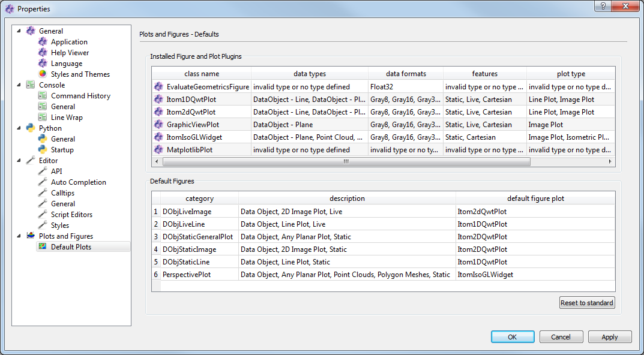
Task: Click the Apply button
Action: (610, 337)
